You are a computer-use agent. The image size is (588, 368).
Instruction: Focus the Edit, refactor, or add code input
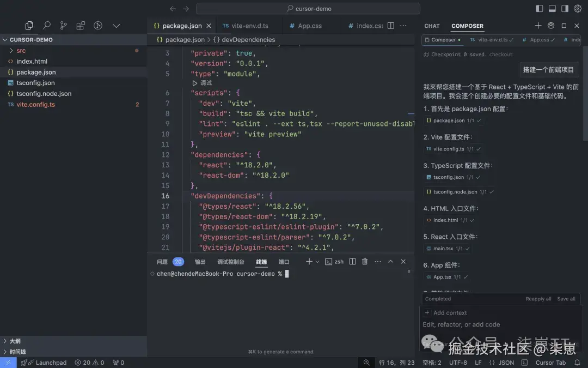(501, 324)
